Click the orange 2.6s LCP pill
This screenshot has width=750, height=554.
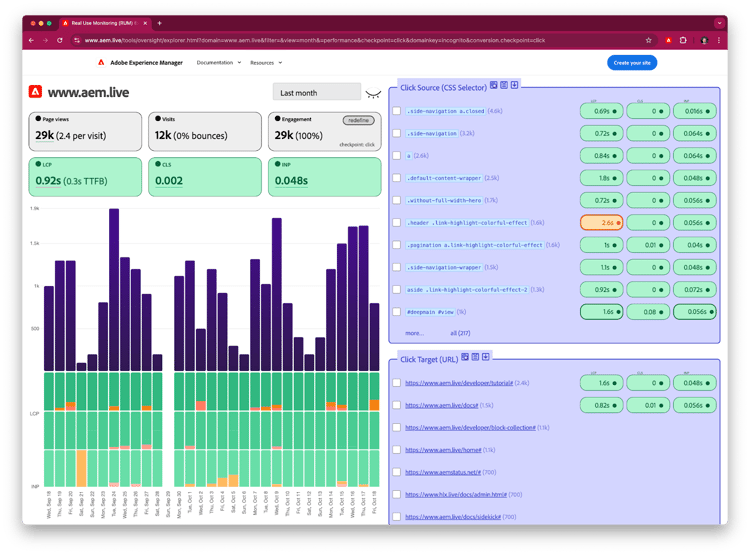coord(602,222)
